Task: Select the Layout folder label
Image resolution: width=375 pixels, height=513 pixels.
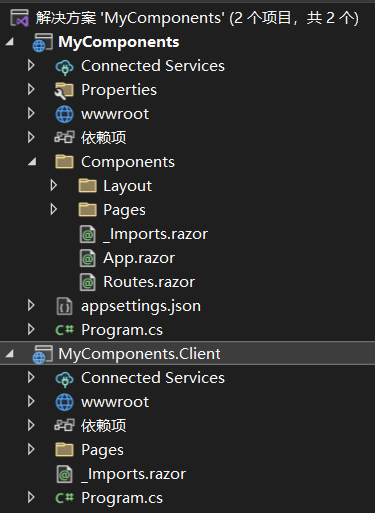Action: coord(128,186)
